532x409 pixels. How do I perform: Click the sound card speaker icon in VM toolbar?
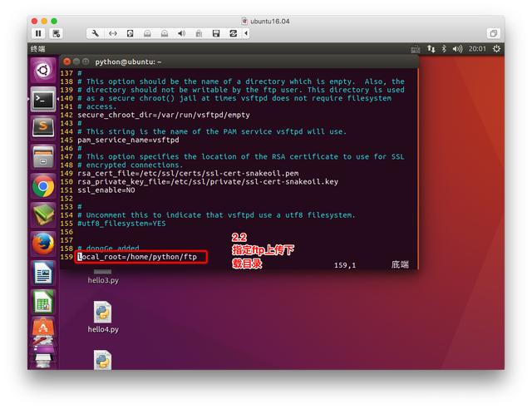coord(182,33)
